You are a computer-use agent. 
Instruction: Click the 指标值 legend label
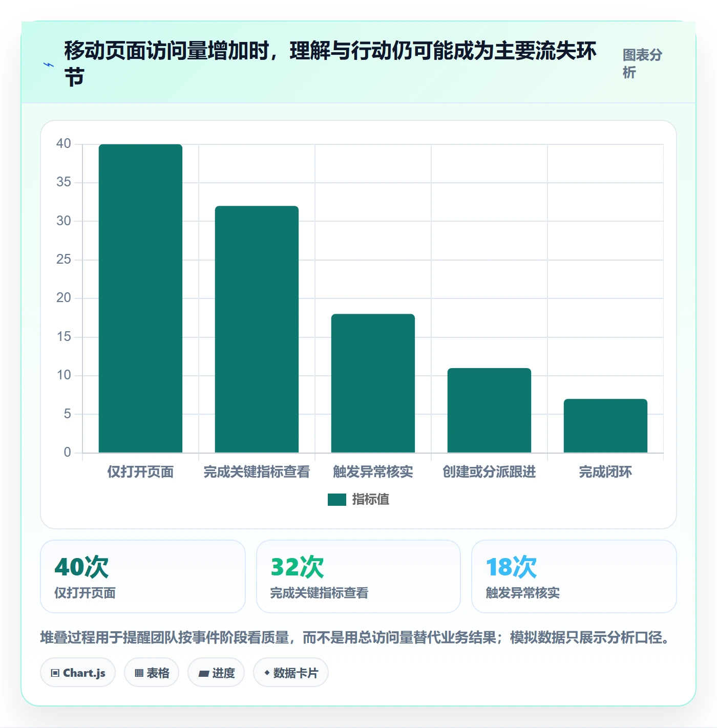tap(371, 499)
